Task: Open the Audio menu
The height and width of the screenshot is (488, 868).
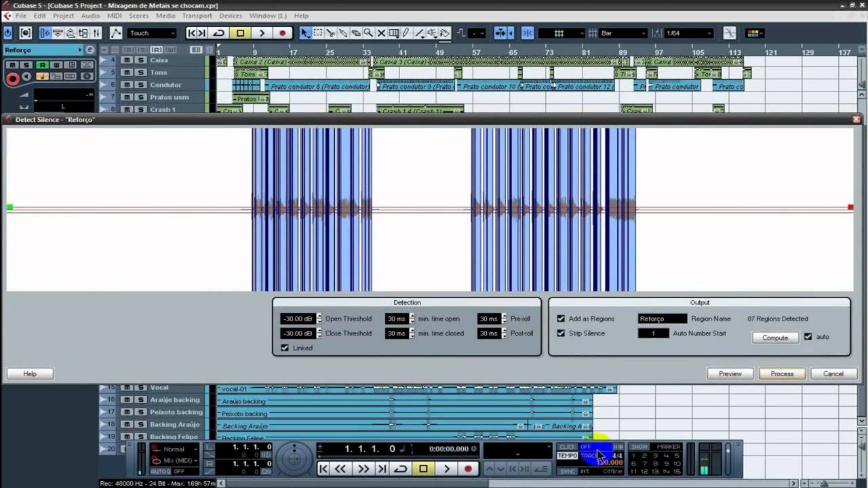Action: tap(90, 16)
